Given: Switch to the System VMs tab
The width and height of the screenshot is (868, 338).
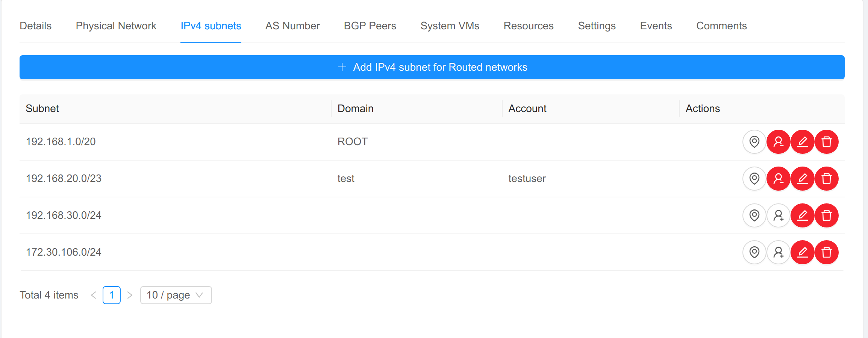Looking at the screenshot, I should point(450,26).
